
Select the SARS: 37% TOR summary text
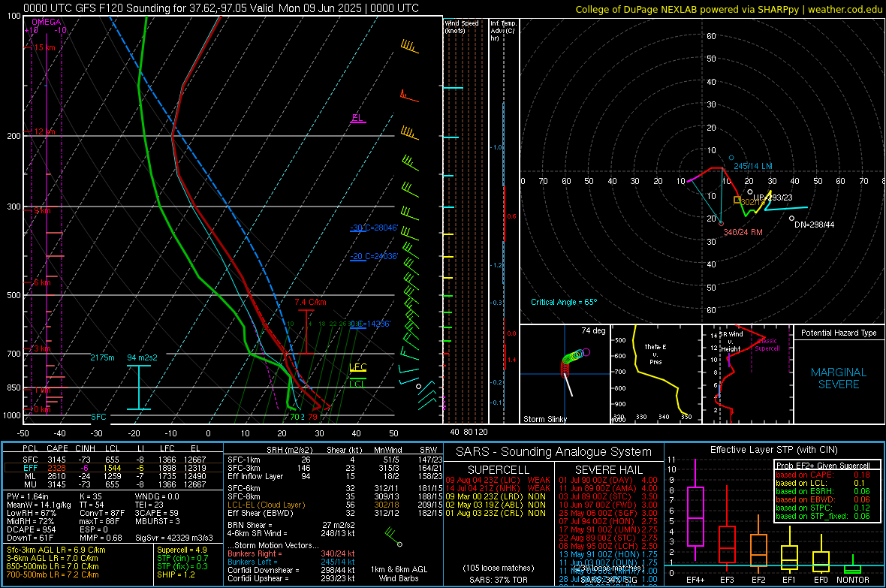point(498,580)
